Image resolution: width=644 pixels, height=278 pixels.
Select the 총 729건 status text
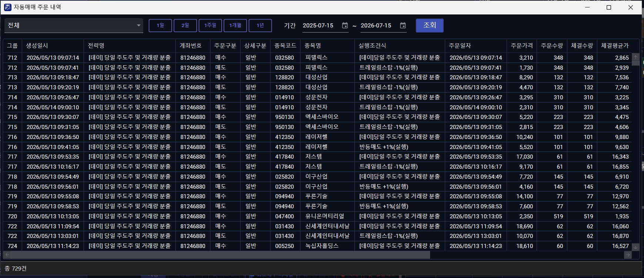tap(16, 268)
